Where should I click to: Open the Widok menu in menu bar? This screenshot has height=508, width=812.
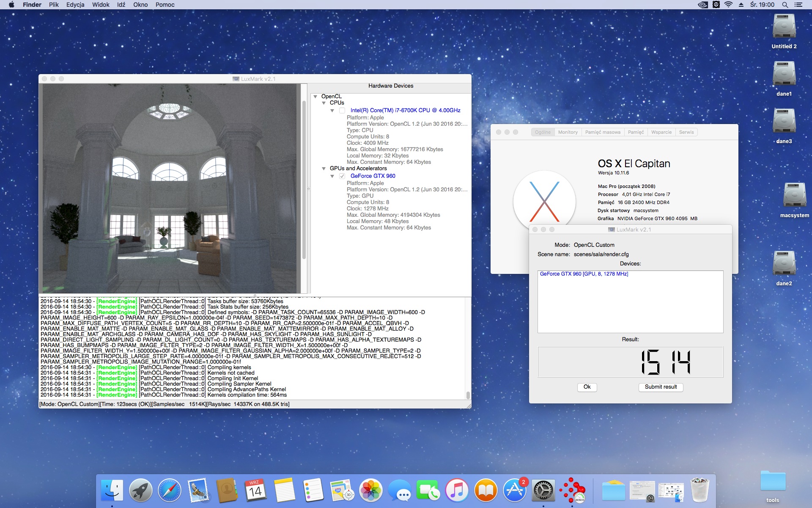point(101,5)
